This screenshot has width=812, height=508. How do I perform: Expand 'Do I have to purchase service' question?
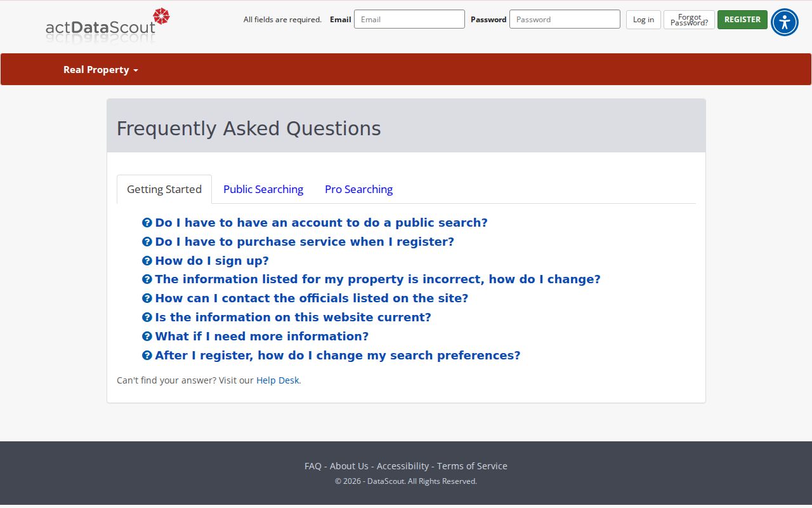click(x=304, y=242)
